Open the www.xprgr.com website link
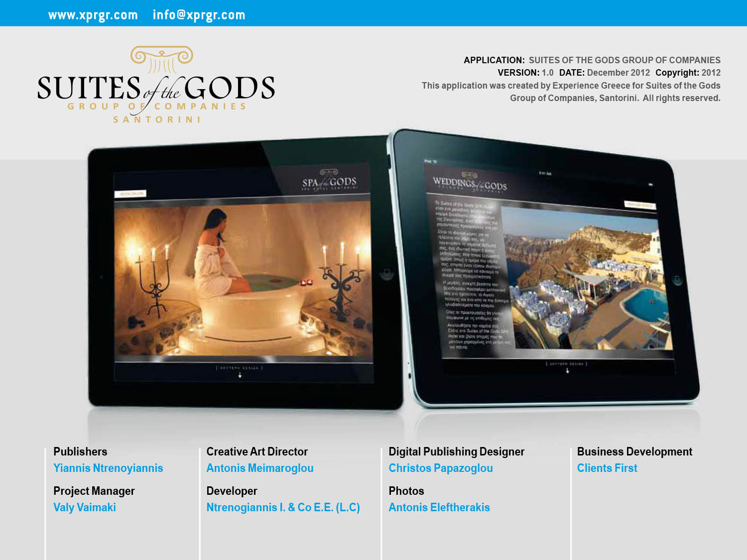This screenshot has width=747, height=560. 93,15
